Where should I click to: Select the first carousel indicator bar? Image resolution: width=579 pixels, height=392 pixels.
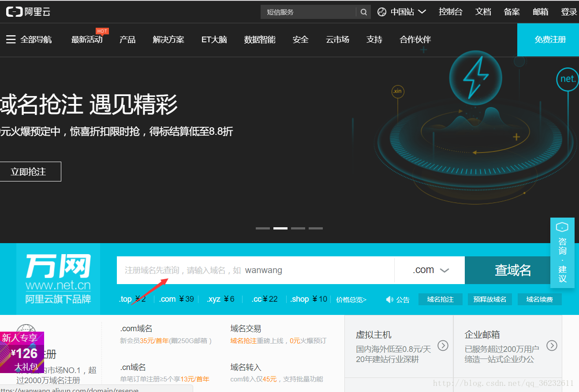tap(263, 228)
